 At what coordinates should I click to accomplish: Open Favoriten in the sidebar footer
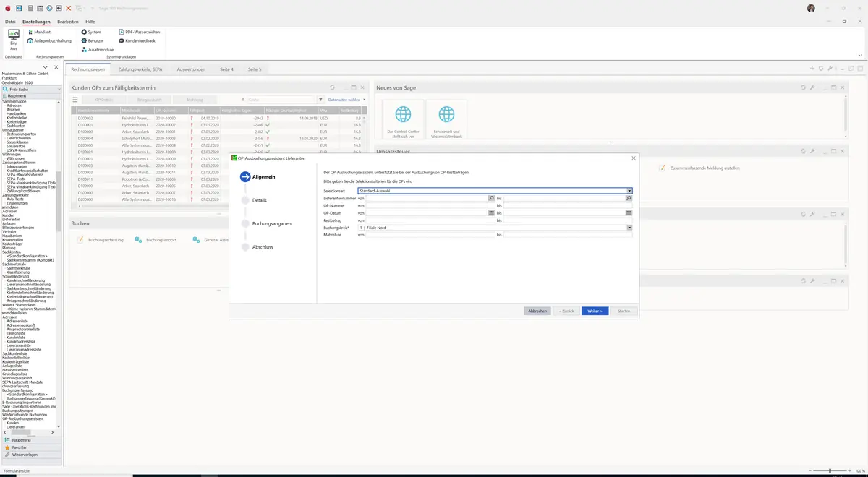[x=31, y=447]
